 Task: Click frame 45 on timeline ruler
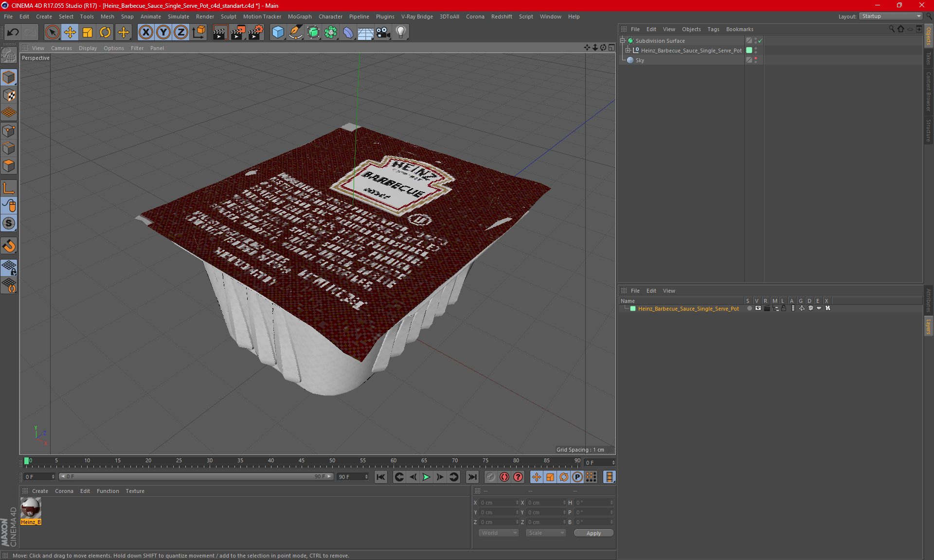(x=301, y=461)
